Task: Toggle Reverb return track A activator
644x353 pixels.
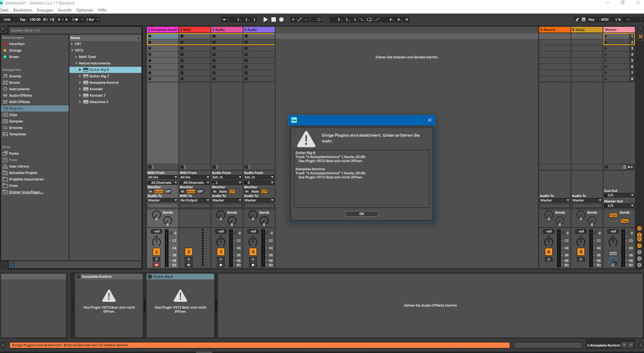Action: pyautogui.click(x=549, y=252)
